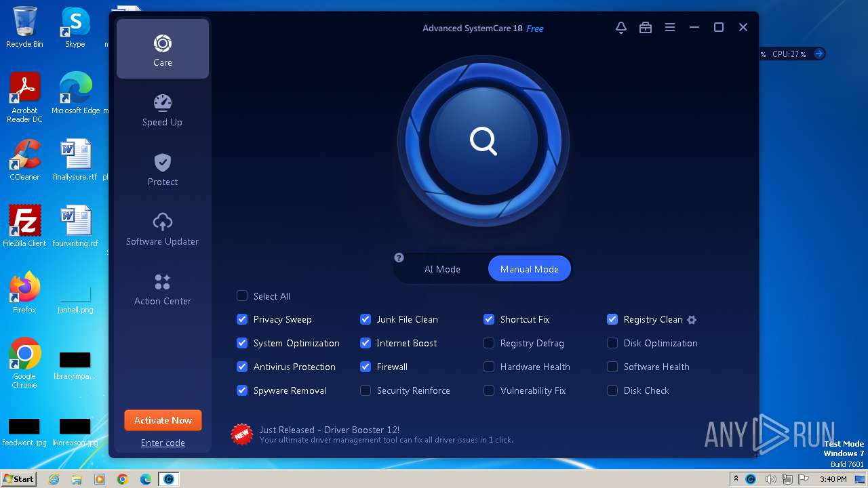868x488 pixels.
Task: Uncheck Internet Boost
Action: pos(366,343)
